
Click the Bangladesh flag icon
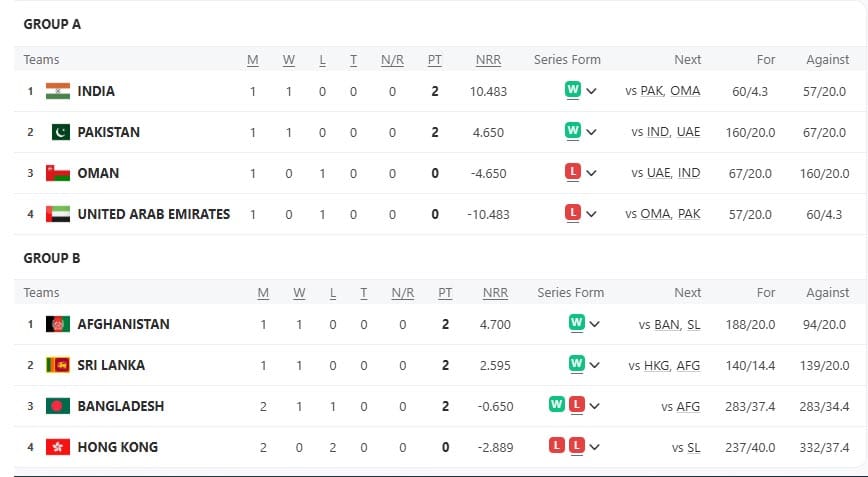point(57,406)
